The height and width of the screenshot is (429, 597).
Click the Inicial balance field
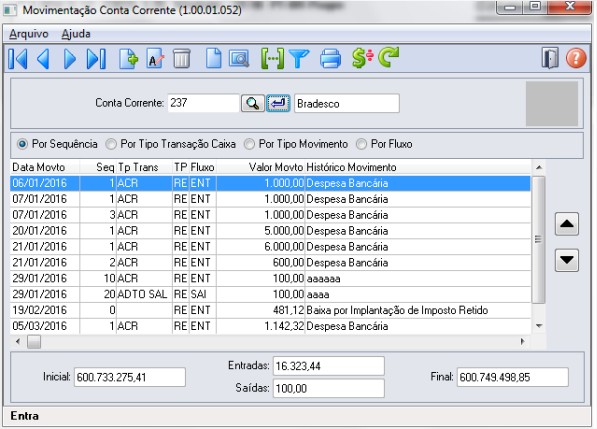click(130, 377)
